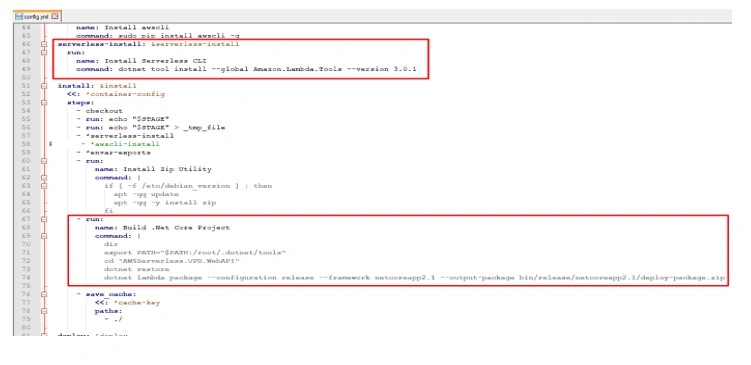Click the 'sudo pip install awscli -q' command line
The width and height of the screenshot is (751, 365).
(x=158, y=36)
